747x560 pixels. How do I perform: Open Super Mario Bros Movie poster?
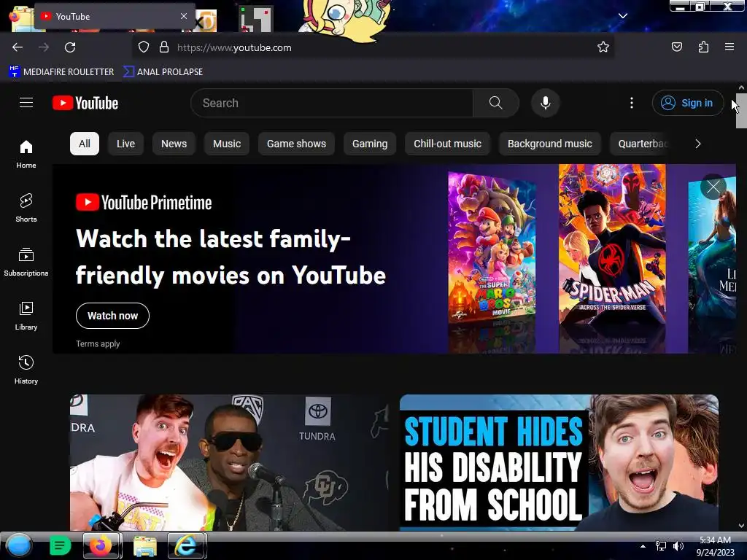click(x=492, y=247)
